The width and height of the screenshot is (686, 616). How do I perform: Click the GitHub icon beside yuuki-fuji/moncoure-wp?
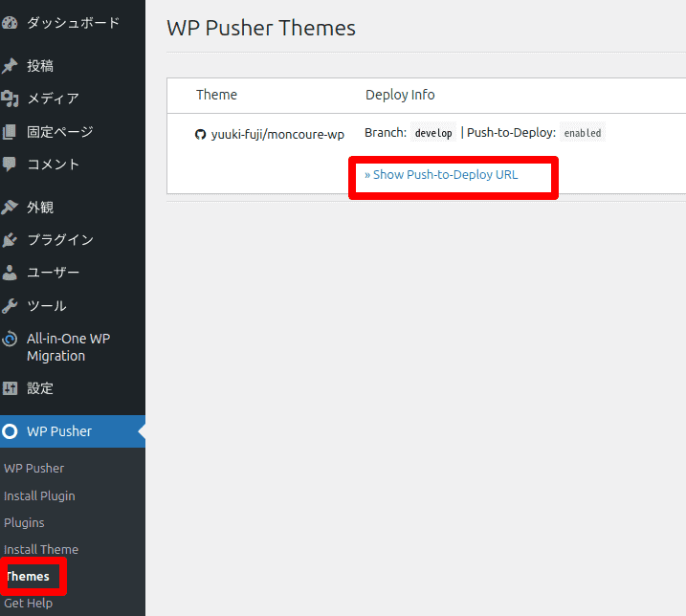(200, 134)
